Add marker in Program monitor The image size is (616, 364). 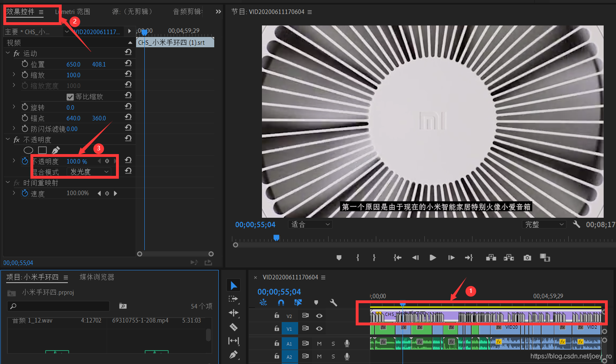point(339,258)
